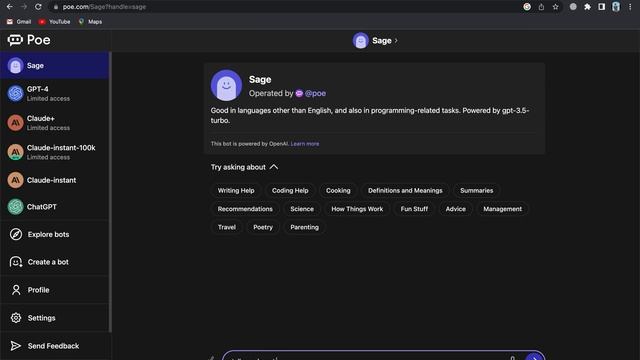
Task: Select the Cooking suggestion chip
Action: (x=338, y=191)
